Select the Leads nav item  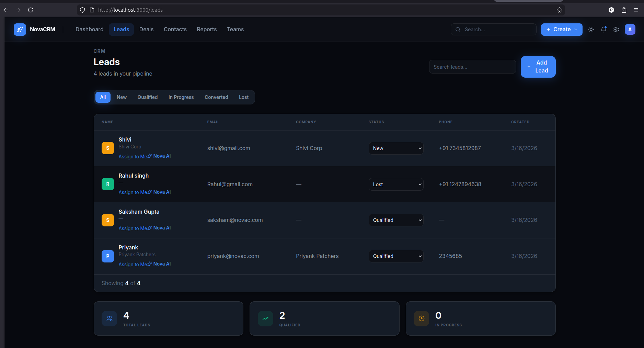click(122, 30)
